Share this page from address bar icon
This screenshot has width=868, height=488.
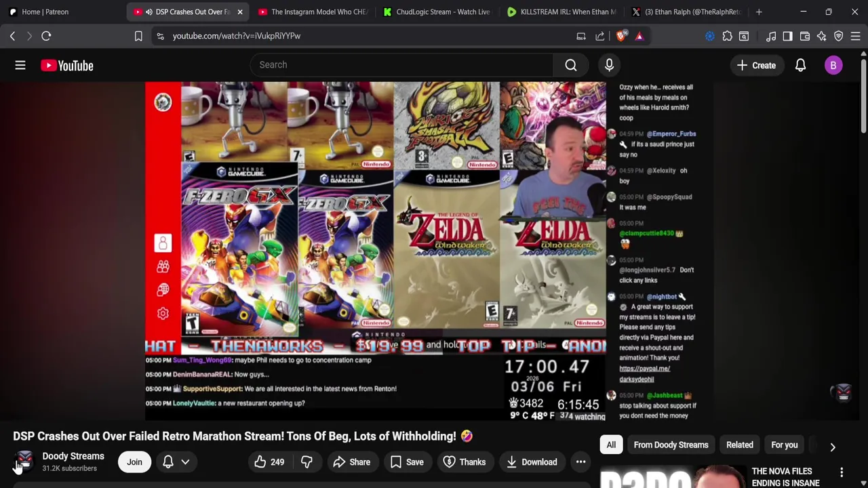[x=600, y=36]
